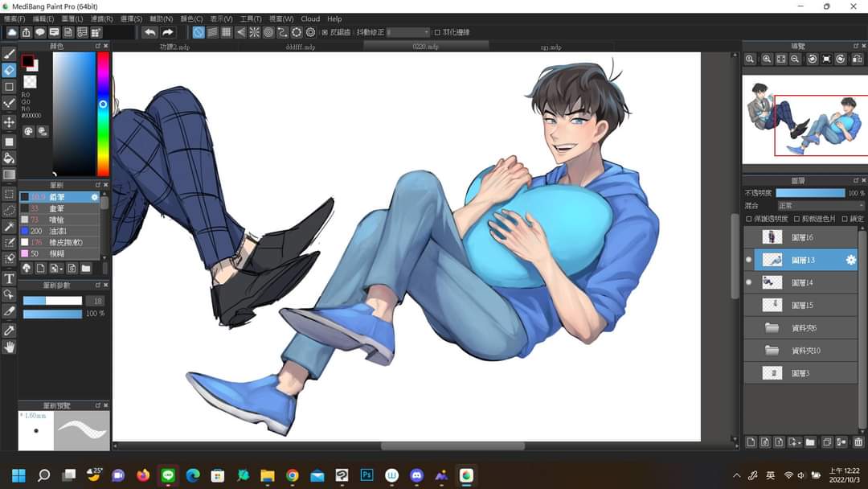Select the Move tool
The width and height of the screenshot is (868, 489).
(9, 121)
